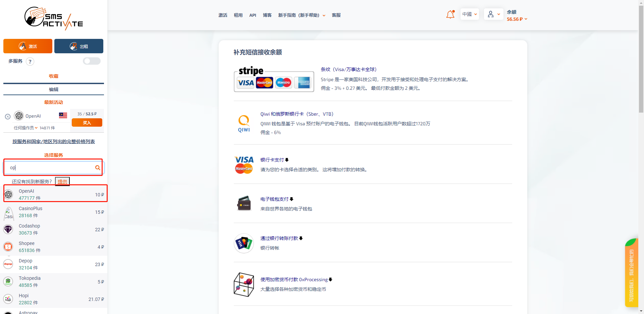Select the Hopi service icon
The width and height of the screenshot is (644, 314).
[8, 299]
